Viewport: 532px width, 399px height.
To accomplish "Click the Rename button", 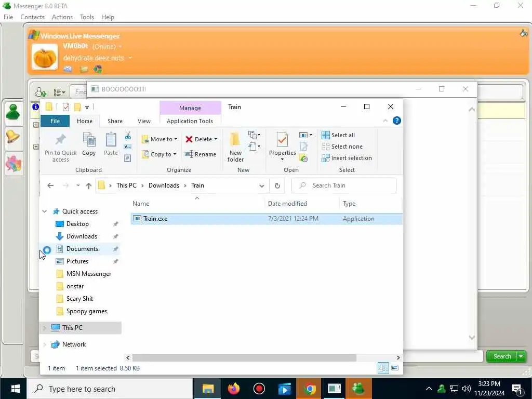I will [201, 154].
